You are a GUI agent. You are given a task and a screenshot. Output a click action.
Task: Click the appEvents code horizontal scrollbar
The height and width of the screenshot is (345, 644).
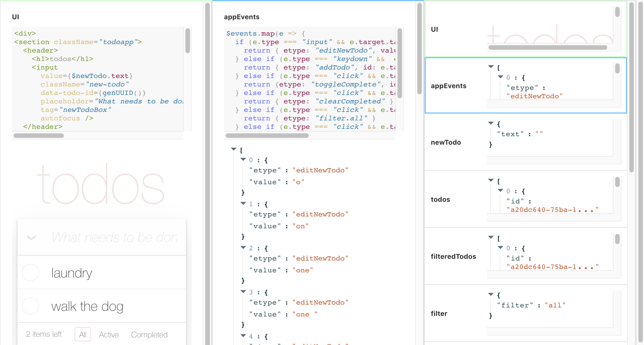tap(267, 136)
